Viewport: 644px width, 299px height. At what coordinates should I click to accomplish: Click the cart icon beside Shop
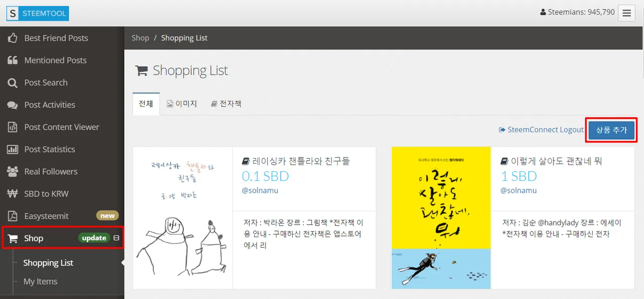tap(13, 238)
